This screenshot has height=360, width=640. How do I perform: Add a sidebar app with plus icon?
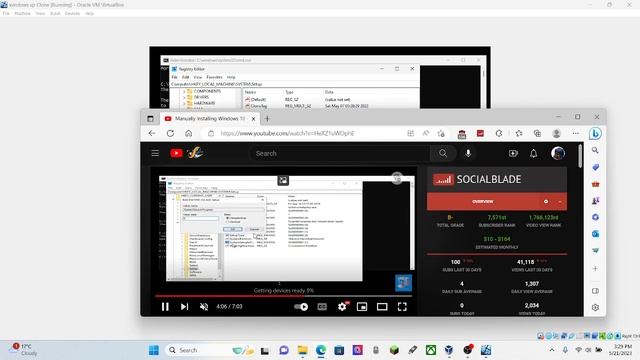point(595,269)
